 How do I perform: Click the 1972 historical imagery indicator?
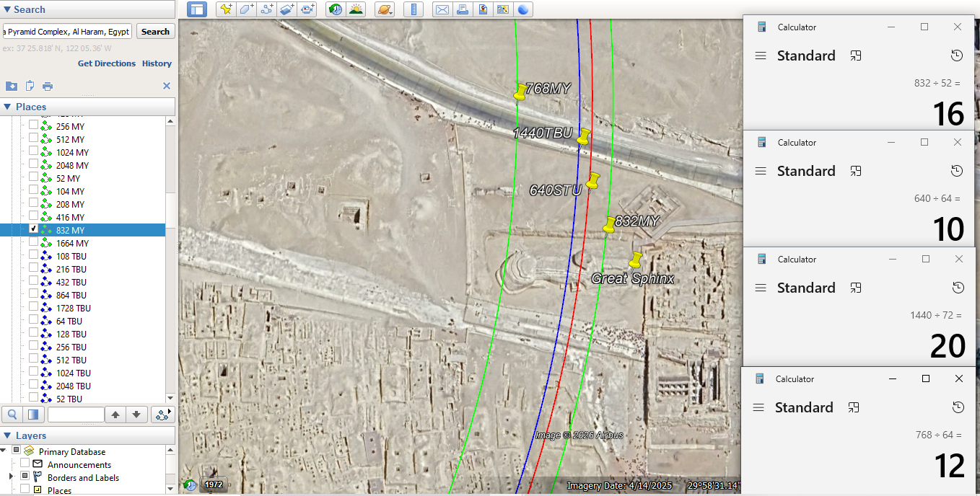point(213,484)
